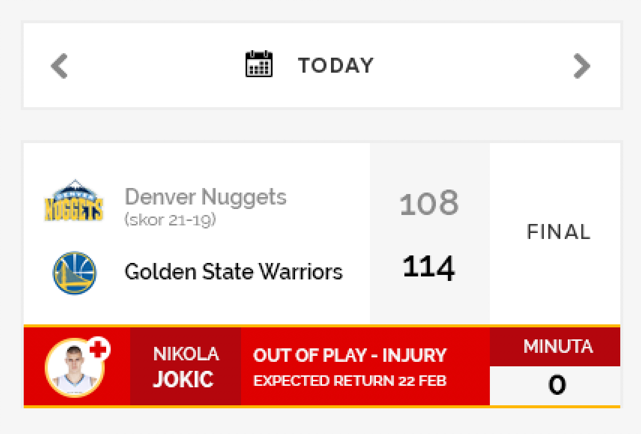
Task: Click the TODAY date label
Action: (336, 65)
